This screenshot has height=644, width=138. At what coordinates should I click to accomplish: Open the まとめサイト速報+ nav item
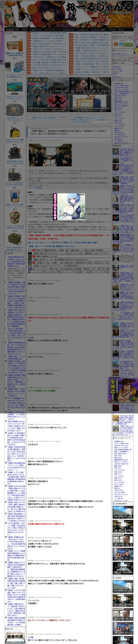(x=99, y=30)
